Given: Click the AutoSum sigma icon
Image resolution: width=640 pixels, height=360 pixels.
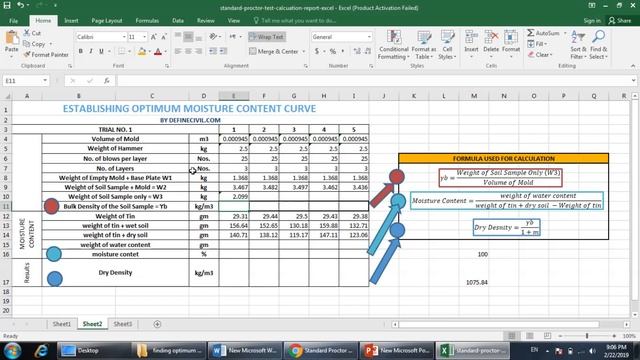Looking at the screenshot, I should pos(530,33).
